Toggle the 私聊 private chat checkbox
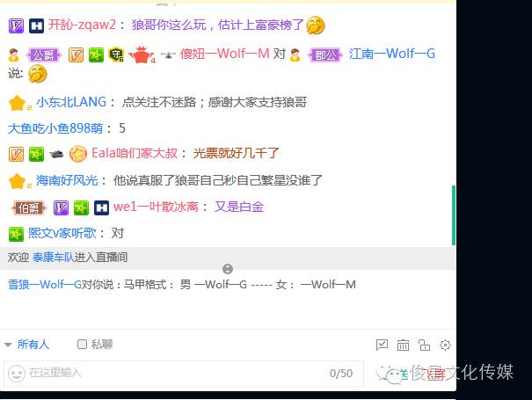532x400 pixels. tap(82, 345)
